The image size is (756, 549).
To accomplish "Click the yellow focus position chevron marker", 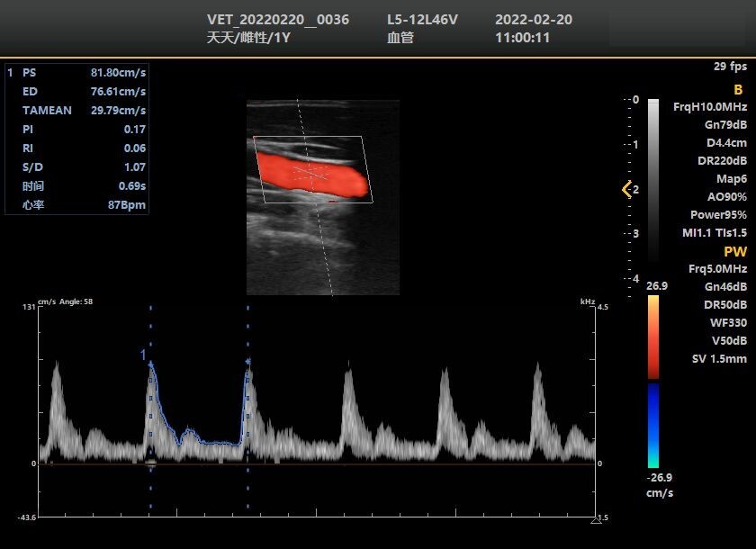I will pos(627,189).
